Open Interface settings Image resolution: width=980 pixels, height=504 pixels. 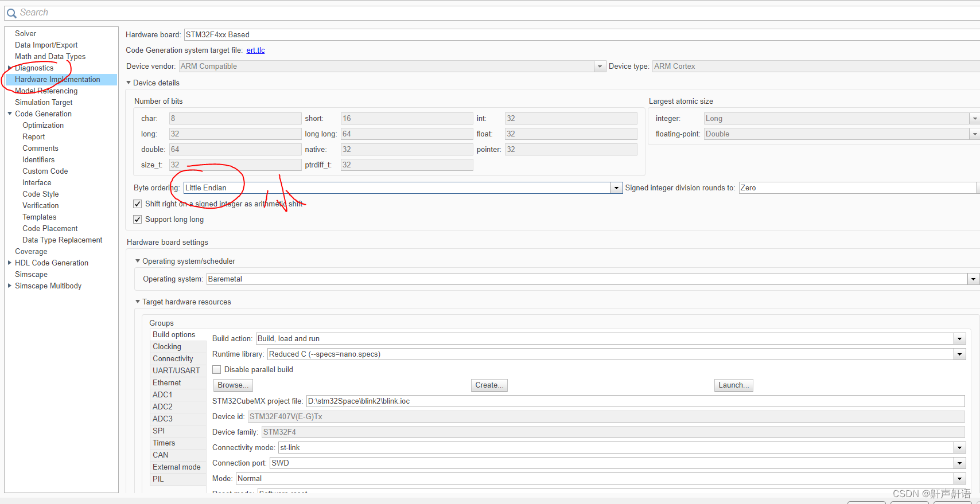pyautogui.click(x=37, y=182)
